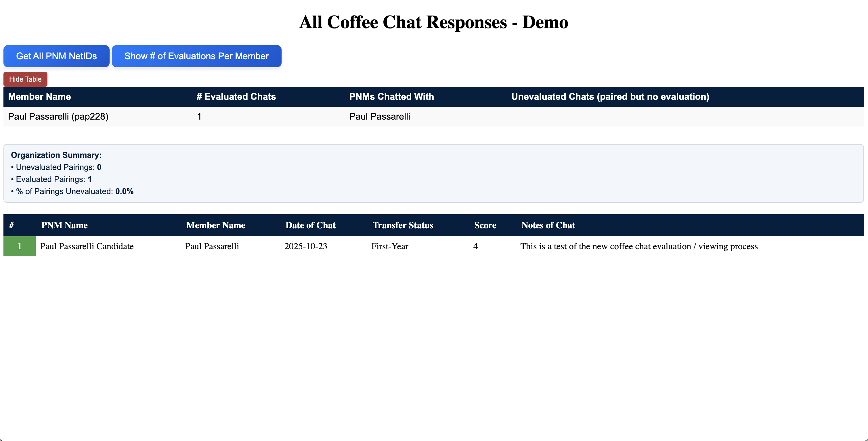Select Paul Passarelli (pap228) member cell

pos(58,116)
